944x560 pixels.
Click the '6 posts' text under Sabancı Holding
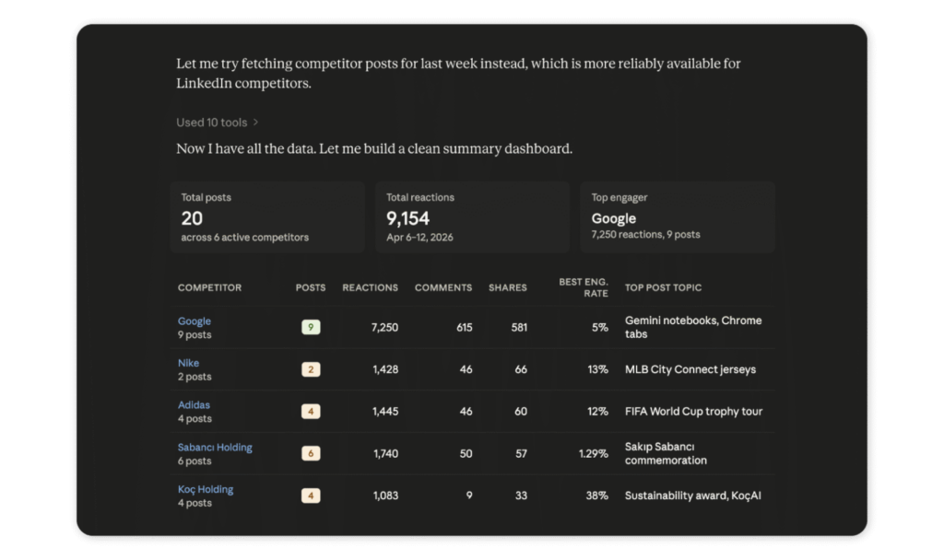pyautogui.click(x=195, y=461)
